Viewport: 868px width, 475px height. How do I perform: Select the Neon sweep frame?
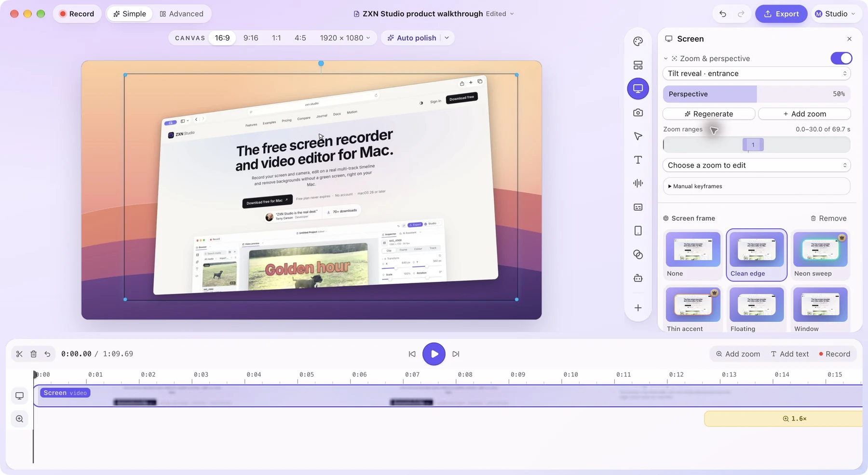click(820, 255)
